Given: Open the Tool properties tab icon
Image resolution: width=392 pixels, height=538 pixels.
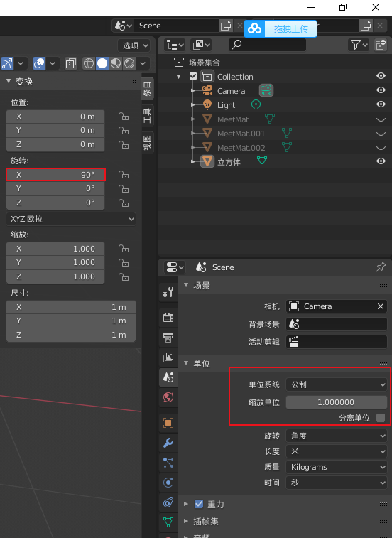Looking at the screenshot, I should click(168, 292).
